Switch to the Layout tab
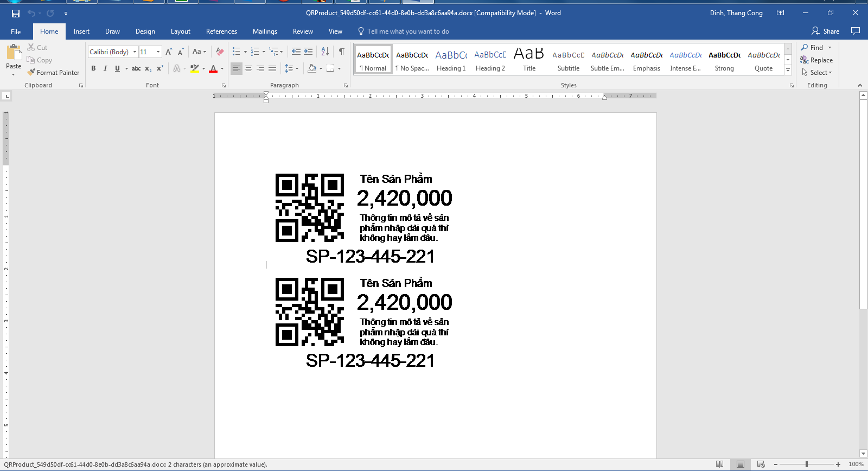Viewport: 868px width, 471px height. pos(181,31)
